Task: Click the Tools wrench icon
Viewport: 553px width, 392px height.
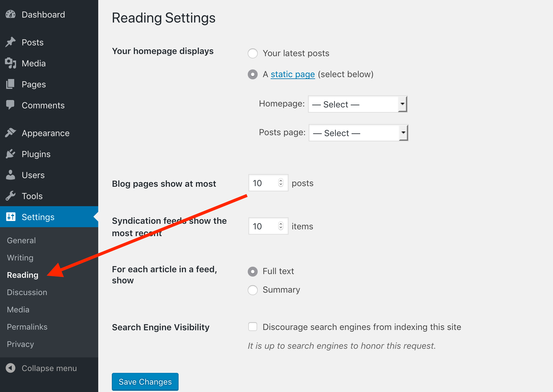Action: 10,195
